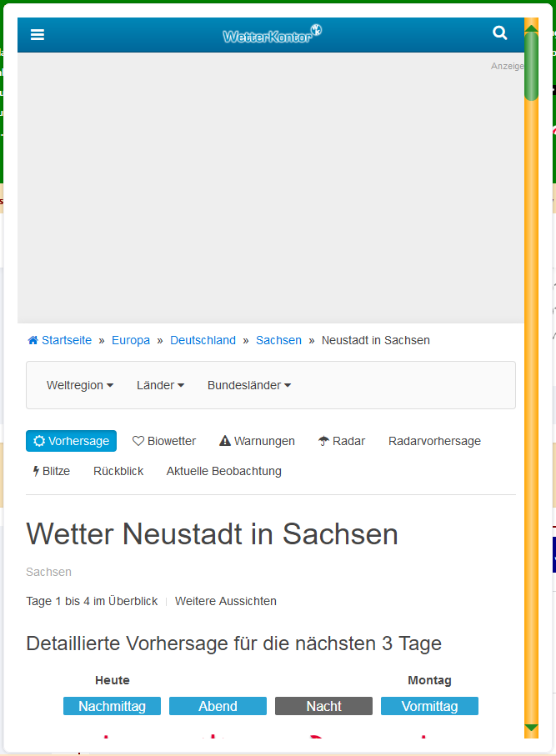Open Sachsen breadcrumb link

click(278, 340)
